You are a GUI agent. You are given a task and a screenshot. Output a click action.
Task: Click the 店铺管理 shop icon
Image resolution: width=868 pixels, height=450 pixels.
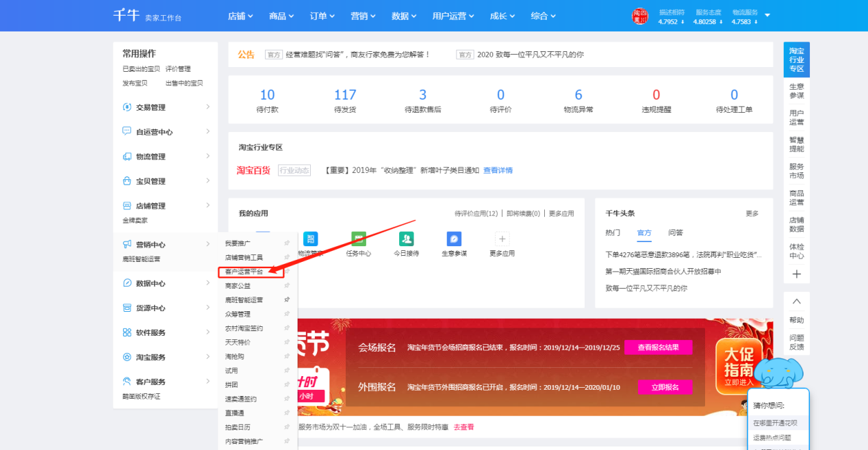127,206
